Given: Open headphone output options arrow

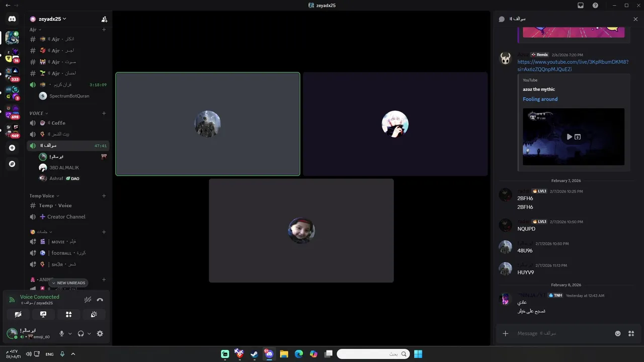Looking at the screenshot, I should coord(89,333).
